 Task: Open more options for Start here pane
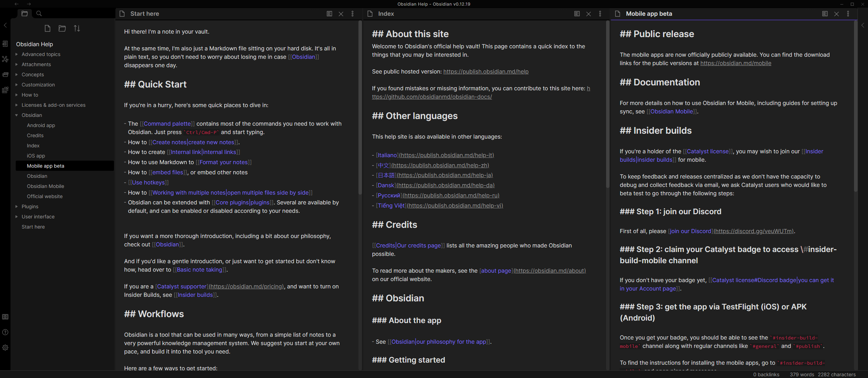pyautogui.click(x=353, y=14)
